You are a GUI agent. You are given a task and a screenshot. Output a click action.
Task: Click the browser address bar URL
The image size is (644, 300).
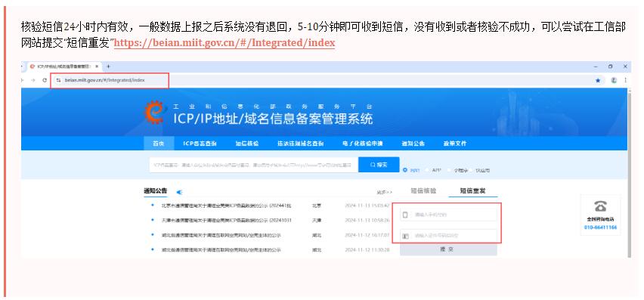(x=105, y=80)
